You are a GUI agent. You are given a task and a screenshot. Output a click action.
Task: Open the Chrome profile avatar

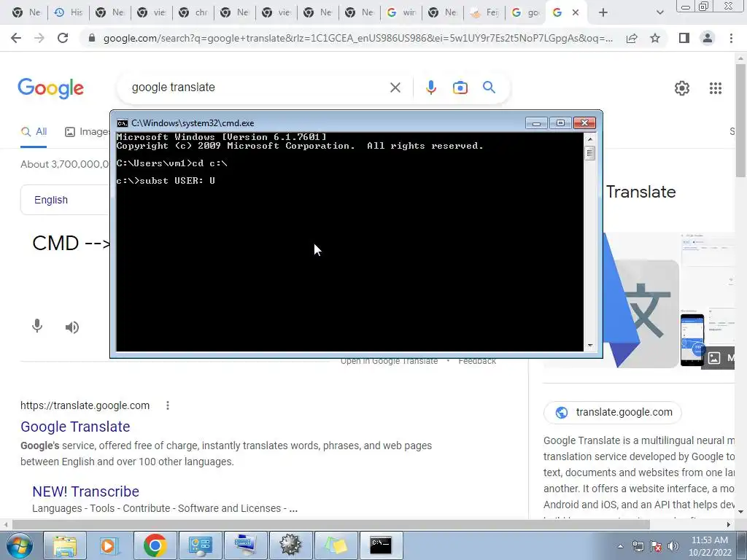coord(708,38)
